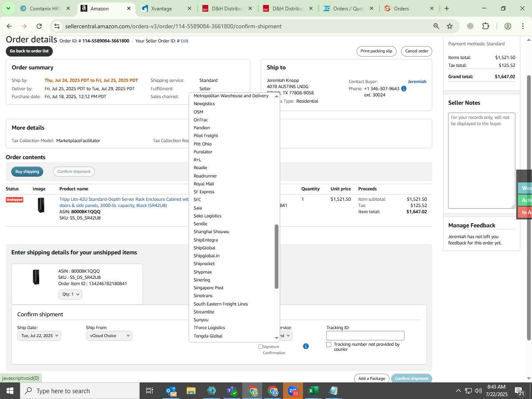Click Go back to order list
This screenshot has height=399, width=532.
(29, 51)
